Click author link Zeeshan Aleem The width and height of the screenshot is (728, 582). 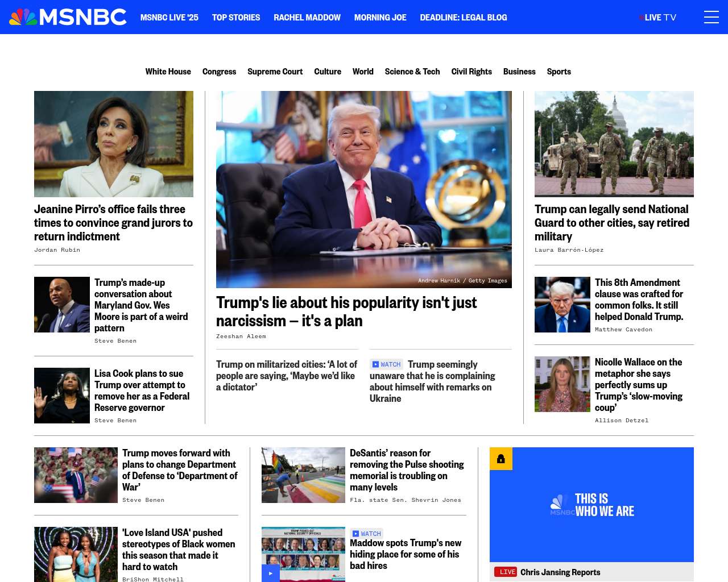point(241,336)
